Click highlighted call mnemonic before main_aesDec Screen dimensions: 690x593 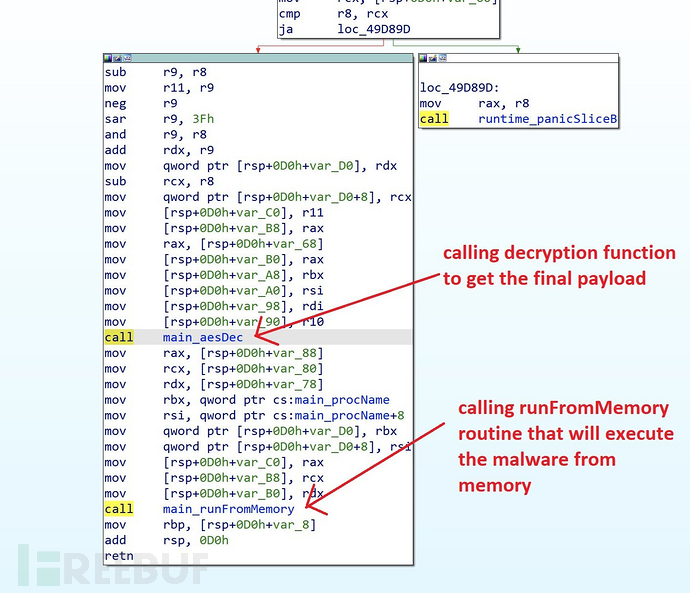119,337
